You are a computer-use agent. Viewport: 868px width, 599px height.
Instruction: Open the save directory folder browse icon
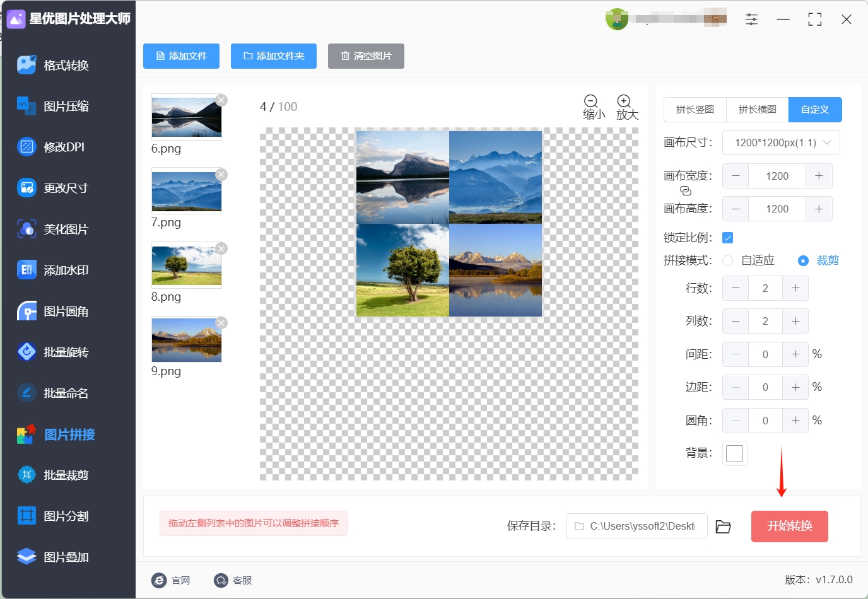724,526
